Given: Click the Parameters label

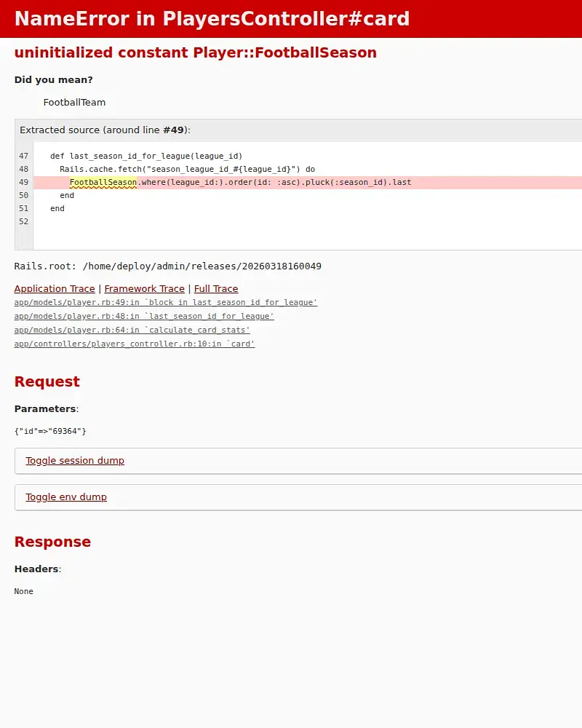Looking at the screenshot, I should click(x=45, y=408).
